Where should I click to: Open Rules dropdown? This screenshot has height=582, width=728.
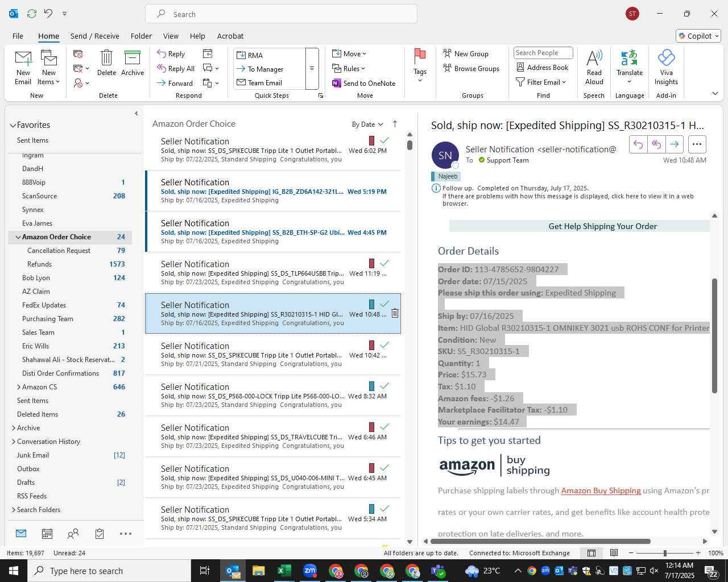pyautogui.click(x=349, y=68)
